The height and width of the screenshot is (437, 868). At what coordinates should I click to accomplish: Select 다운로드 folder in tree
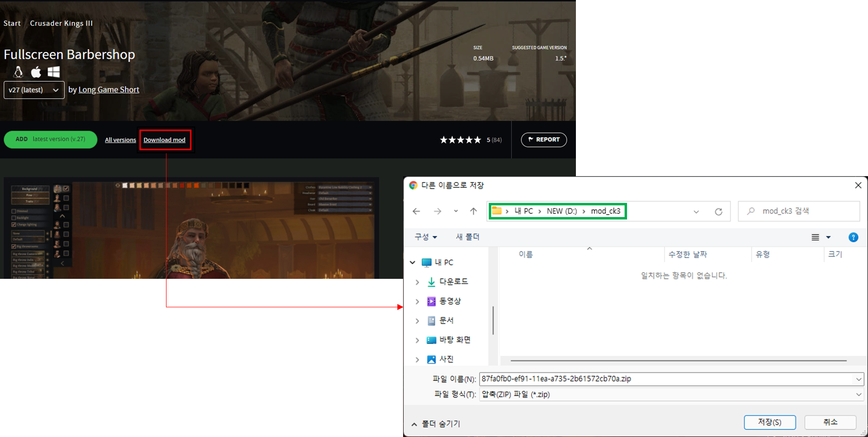[447, 282]
